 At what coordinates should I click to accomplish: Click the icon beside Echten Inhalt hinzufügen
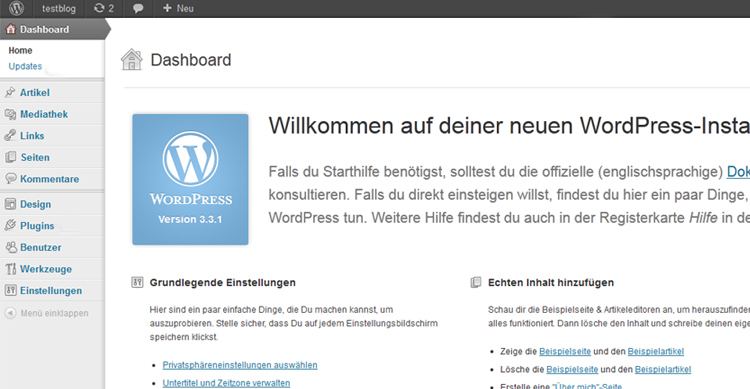point(475,282)
